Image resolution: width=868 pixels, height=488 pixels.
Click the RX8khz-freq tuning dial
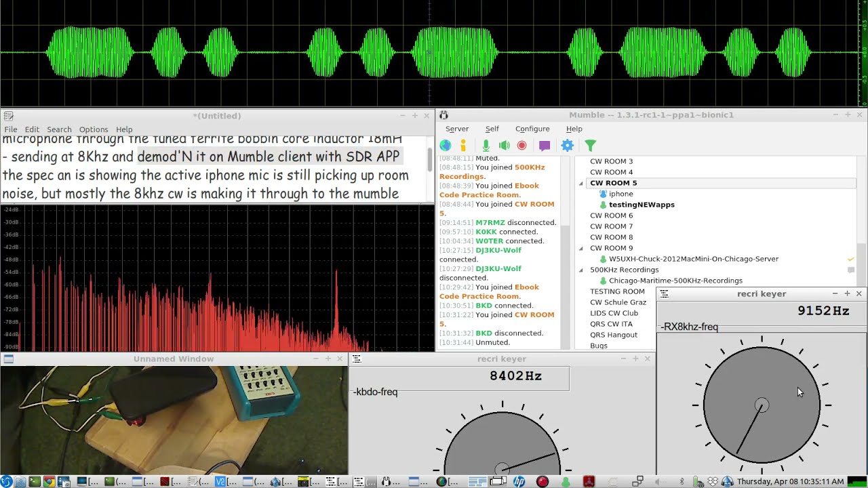coord(762,405)
